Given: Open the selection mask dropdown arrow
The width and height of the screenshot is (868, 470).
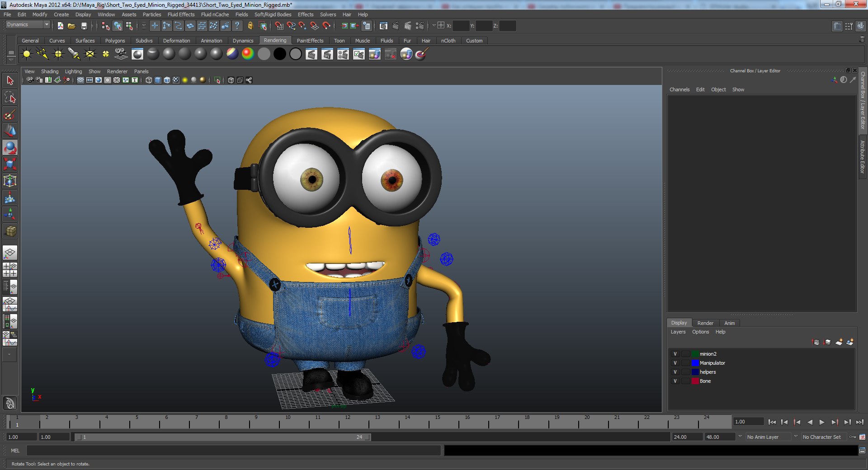Looking at the screenshot, I should pyautogui.click(x=144, y=26).
